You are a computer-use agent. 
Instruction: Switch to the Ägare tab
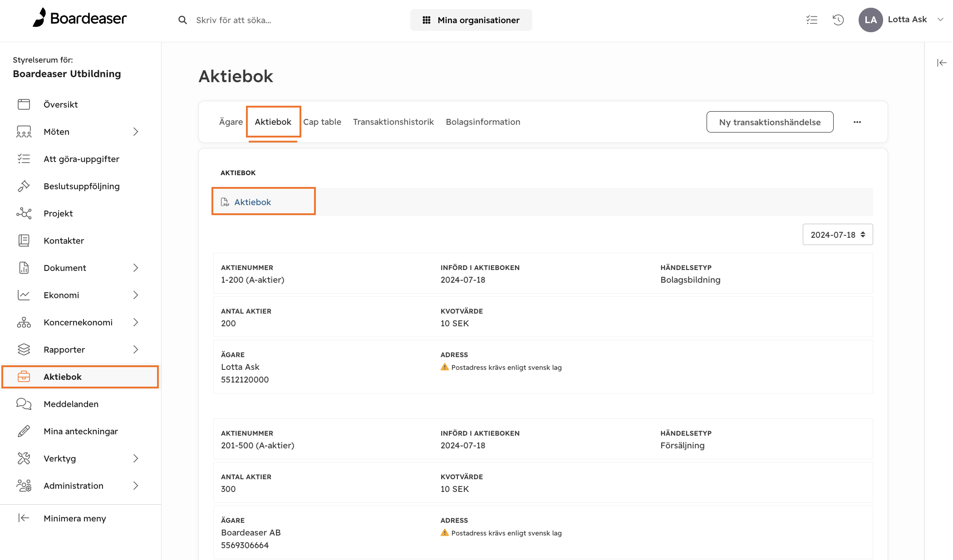point(231,122)
